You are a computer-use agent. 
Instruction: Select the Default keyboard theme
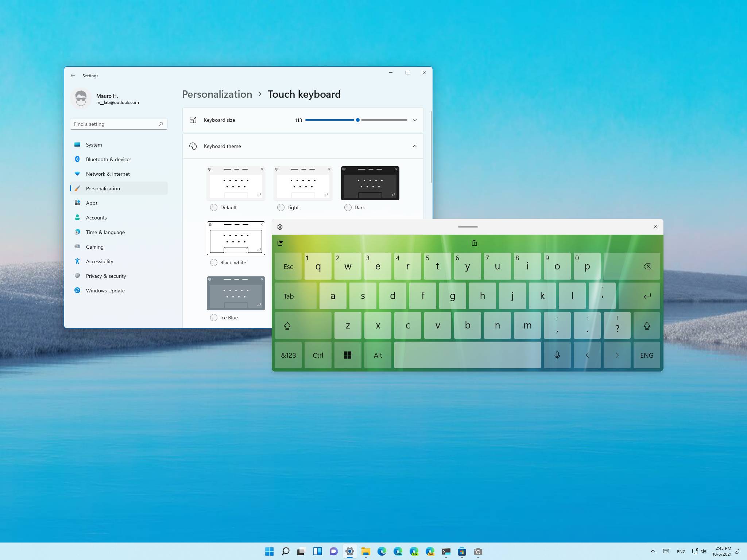point(214,207)
